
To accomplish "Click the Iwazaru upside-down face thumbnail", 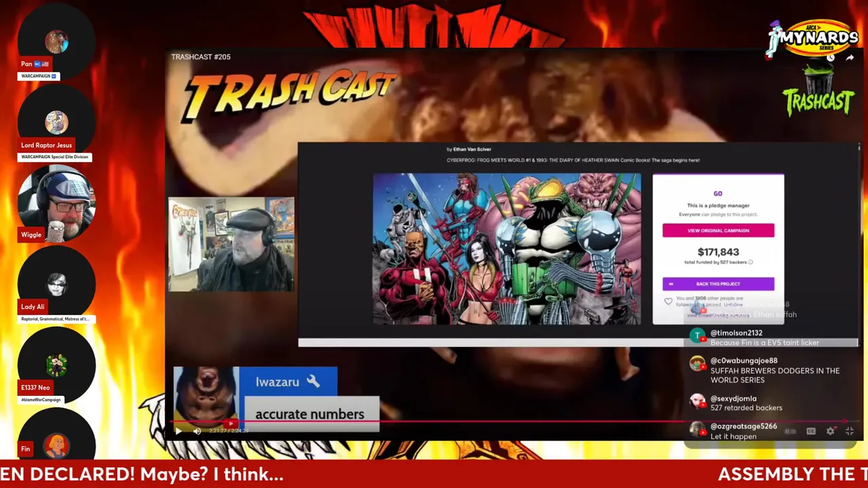I will pos(206,399).
